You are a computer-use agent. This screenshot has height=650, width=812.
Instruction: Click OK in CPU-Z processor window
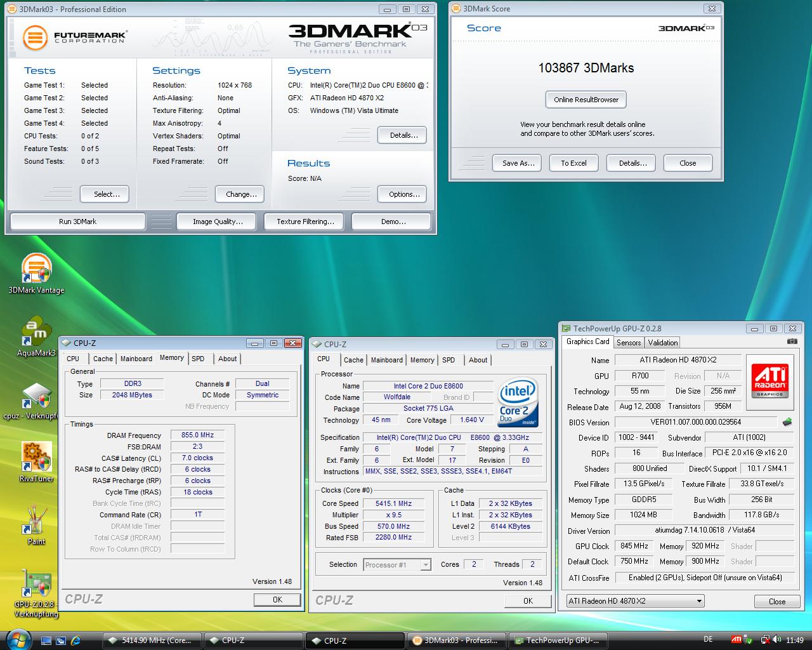point(528,600)
